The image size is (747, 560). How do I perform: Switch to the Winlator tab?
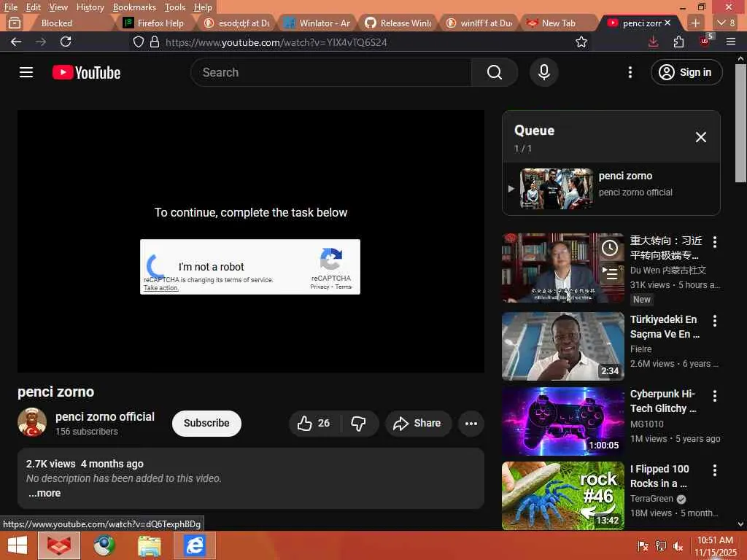click(317, 23)
